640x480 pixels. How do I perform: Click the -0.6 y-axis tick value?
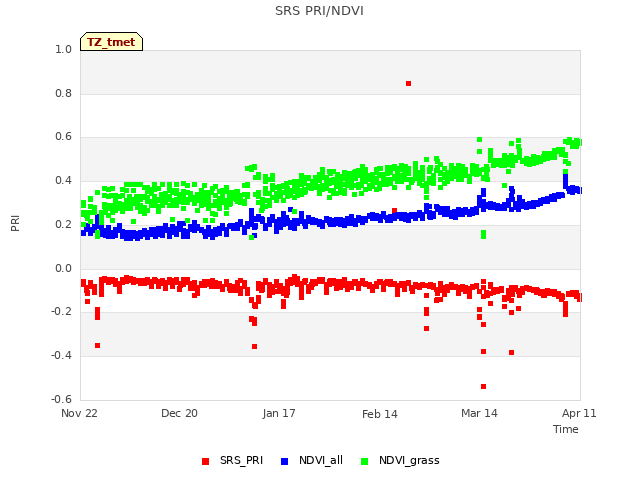pos(61,399)
